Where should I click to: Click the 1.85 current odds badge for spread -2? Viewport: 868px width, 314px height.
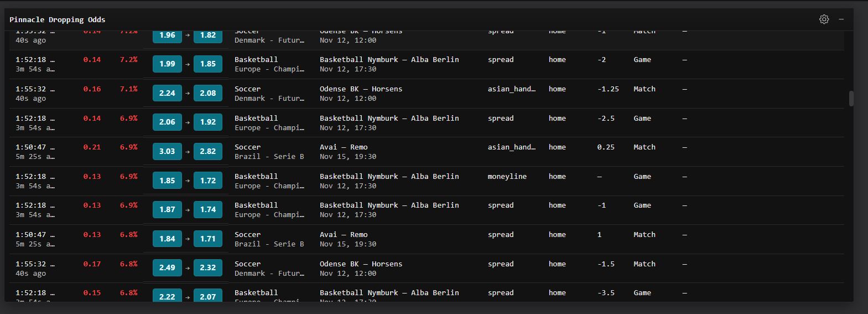(208, 64)
